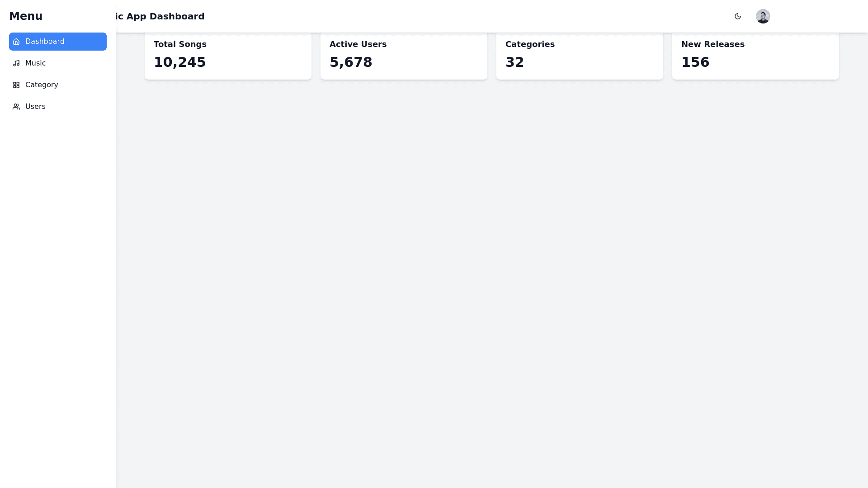Select the 156 new releases value

(x=695, y=62)
